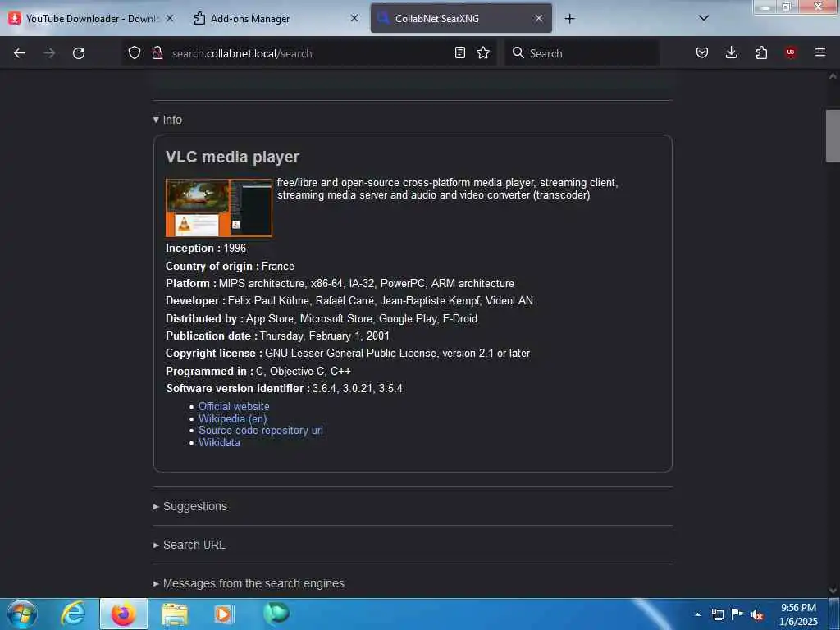Click the page vertical scrollbar thumb
840x630 pixels.
[833, 135]
